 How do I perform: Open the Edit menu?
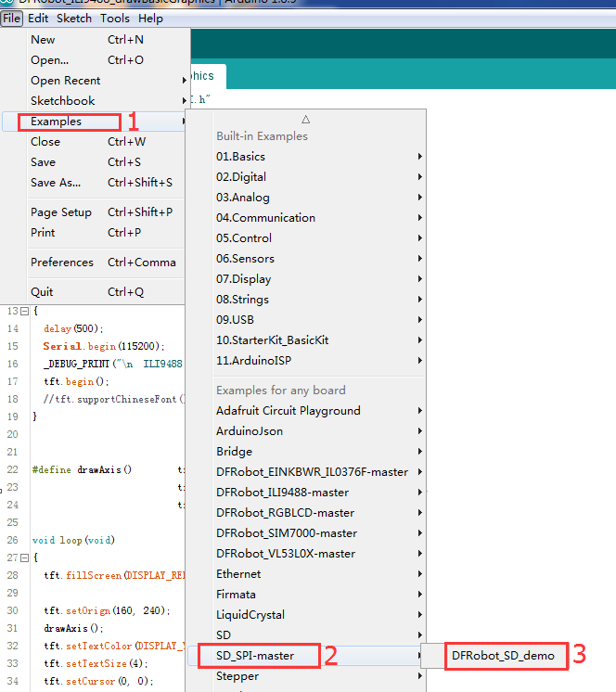(38, 19)
